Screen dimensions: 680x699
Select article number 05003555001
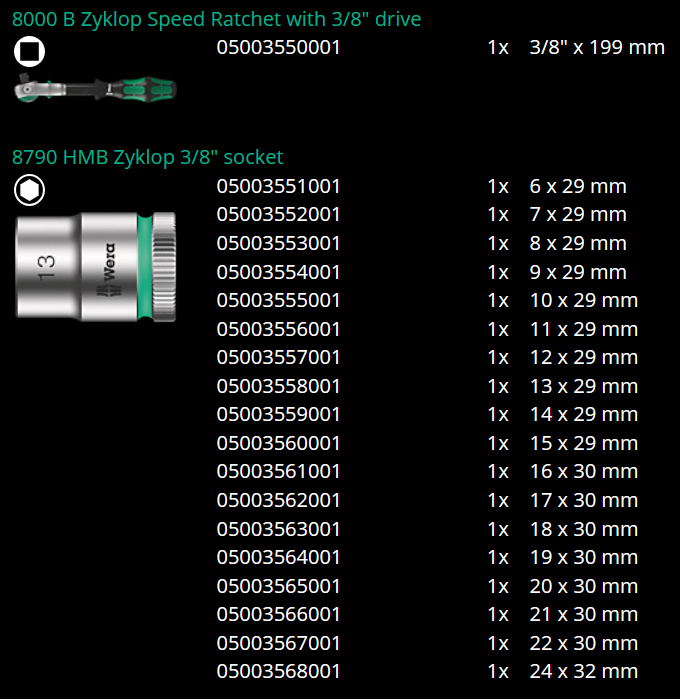278,300
